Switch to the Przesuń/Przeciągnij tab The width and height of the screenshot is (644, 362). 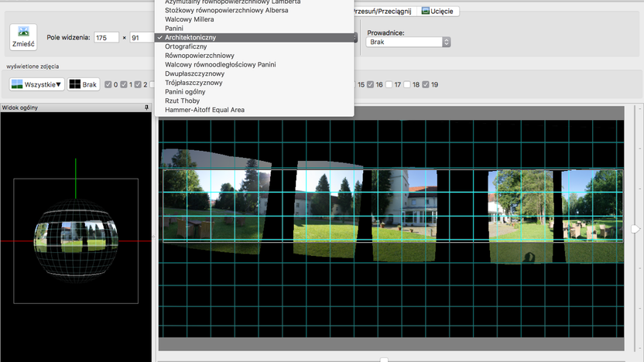pyautogui.click(x=383, y=11)
